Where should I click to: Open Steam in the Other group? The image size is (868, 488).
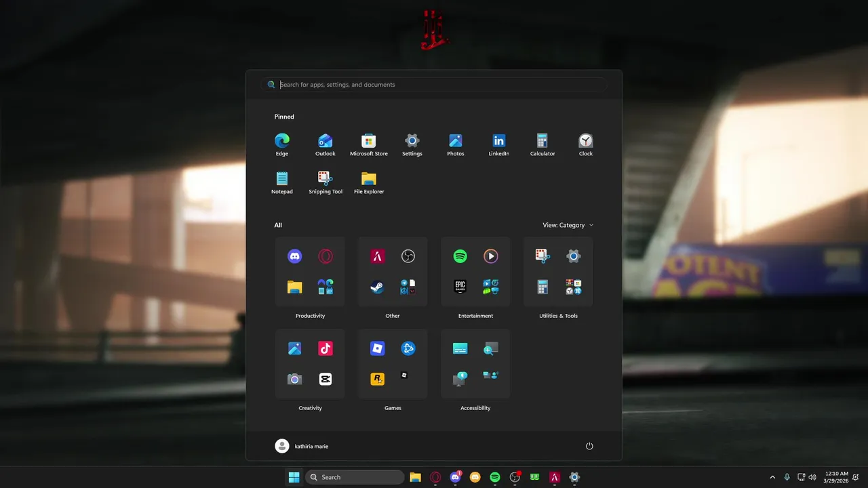[x=377, y=287]
